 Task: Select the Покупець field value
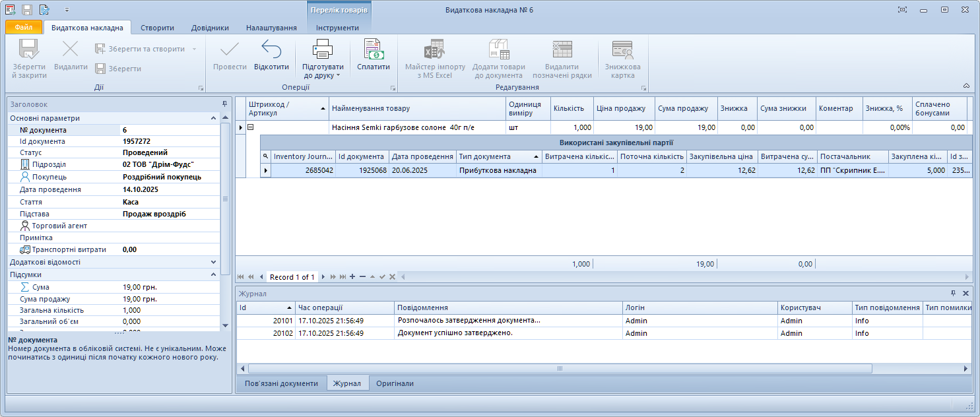pos(162,177)
